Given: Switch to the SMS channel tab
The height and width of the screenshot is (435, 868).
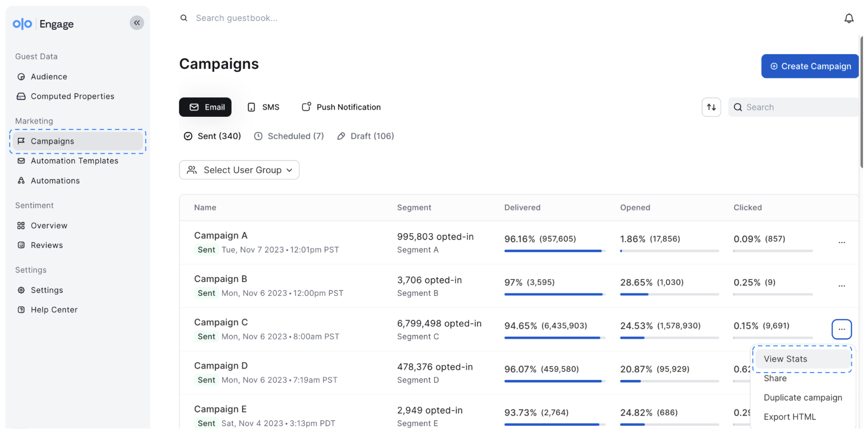Looking at the screenshot, I should click(x=263, y=107).
